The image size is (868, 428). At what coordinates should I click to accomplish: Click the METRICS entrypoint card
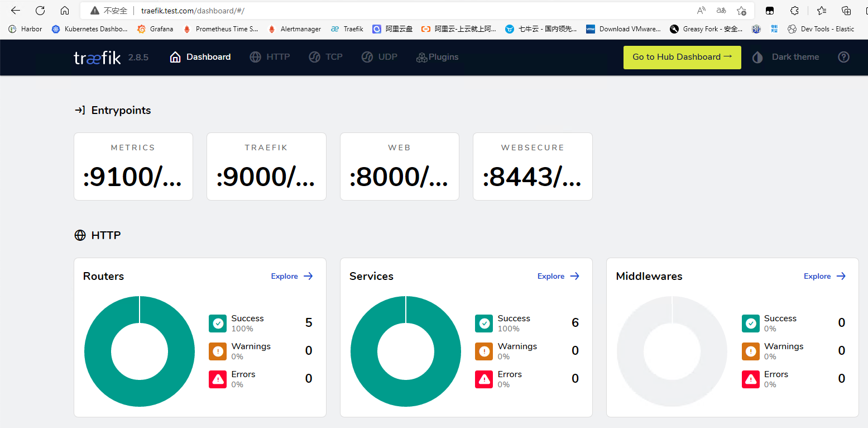pyautogui.click(x=133, y=167)
